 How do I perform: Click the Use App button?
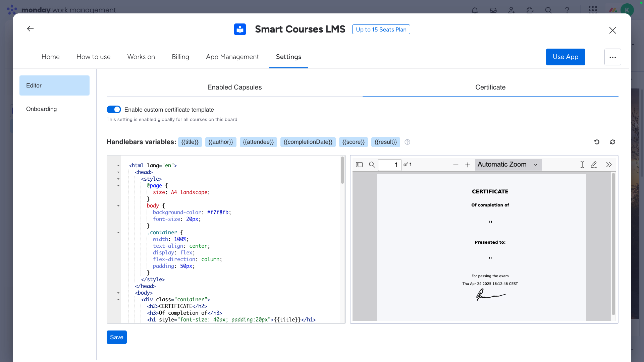click(x=566, y=57)
